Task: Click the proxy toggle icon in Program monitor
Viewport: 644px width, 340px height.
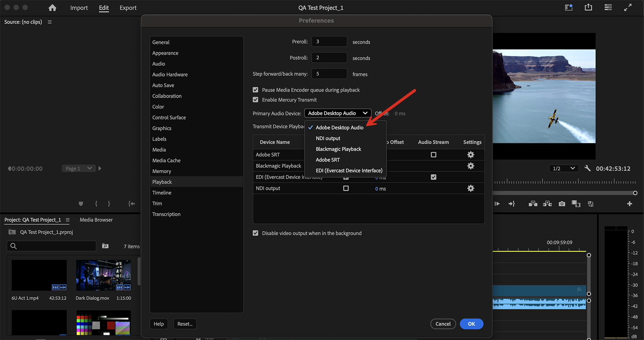Action: pos(591,204)
